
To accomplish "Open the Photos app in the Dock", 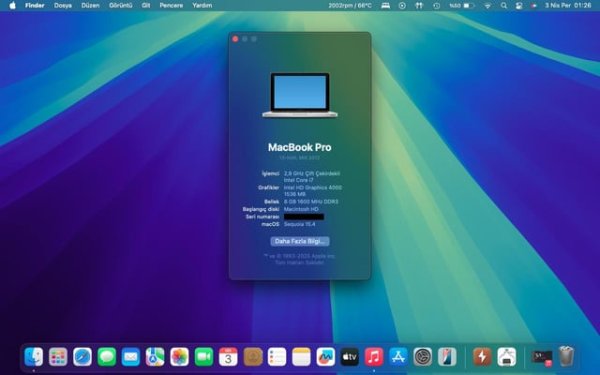I will [x=179, y=357].
